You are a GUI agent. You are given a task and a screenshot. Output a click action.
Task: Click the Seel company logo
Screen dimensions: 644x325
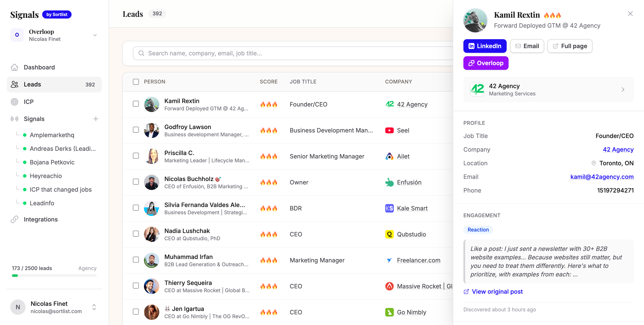[390, 130]
